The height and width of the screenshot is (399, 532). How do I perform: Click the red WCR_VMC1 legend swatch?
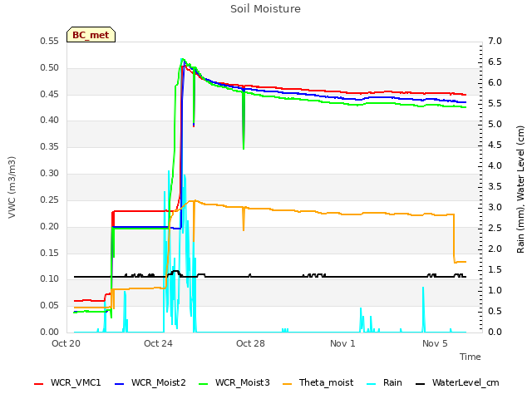(39, 383)
